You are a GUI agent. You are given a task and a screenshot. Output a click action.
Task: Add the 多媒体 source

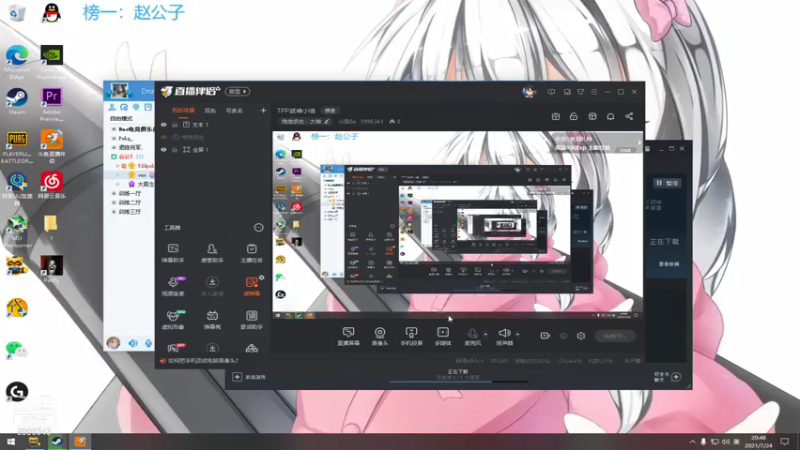tap(443, 336)
